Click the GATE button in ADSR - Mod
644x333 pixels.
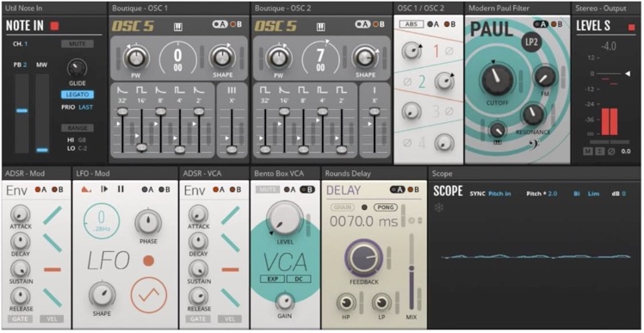pos(20,318)
